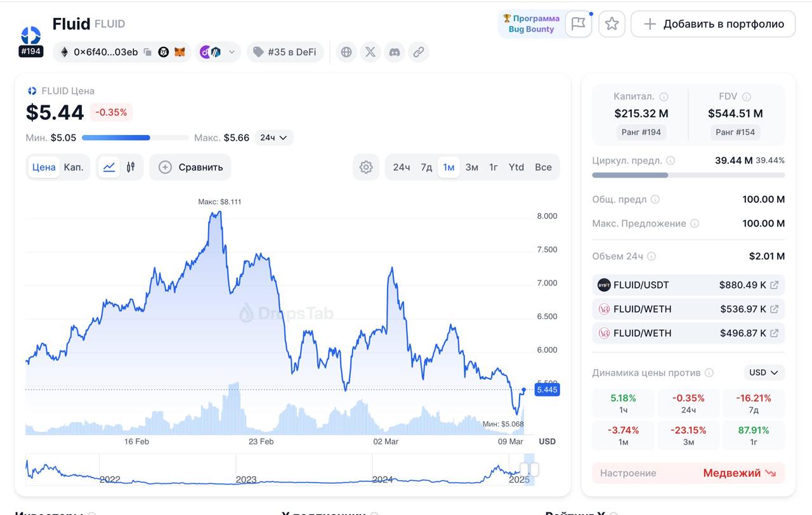Screen dimensions: 812x515
Task: Select the 24ч chart period tab
Action: pyautogui.click(x=402, y=167)
